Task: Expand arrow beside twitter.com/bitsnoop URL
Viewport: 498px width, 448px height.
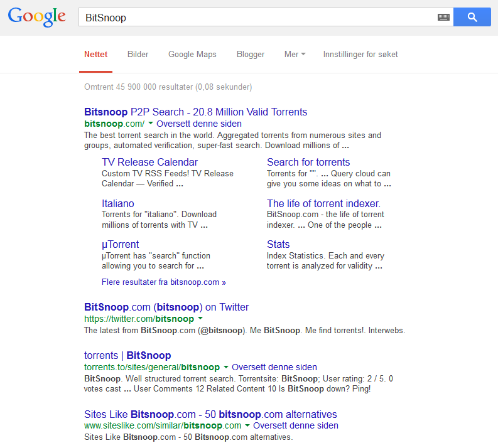Action: (200, 318)
